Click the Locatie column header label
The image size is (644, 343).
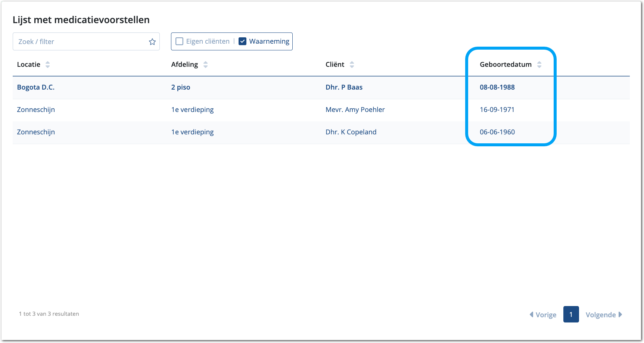tap(29, 65)
